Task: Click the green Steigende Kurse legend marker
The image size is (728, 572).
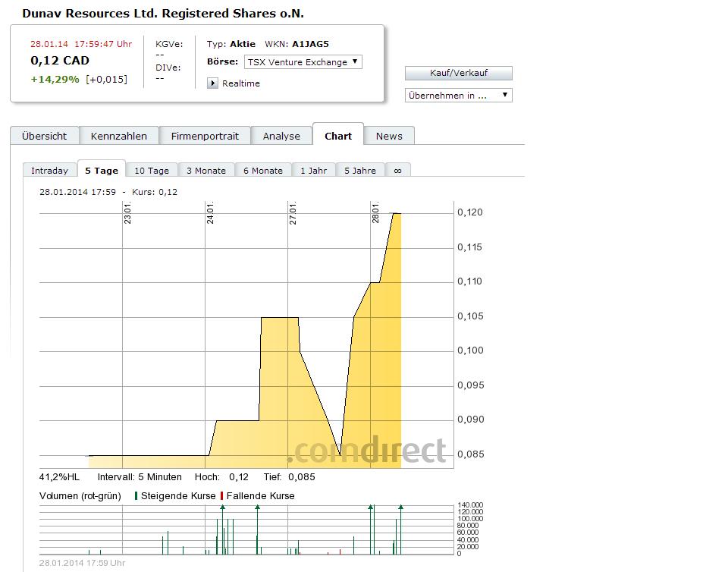Action: (136, 495)
